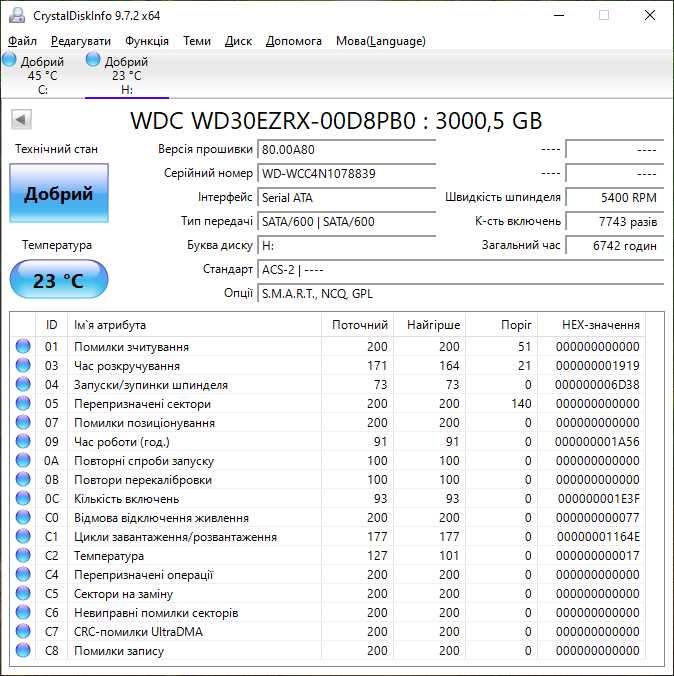Open the Файл menu

coord(22,41)
